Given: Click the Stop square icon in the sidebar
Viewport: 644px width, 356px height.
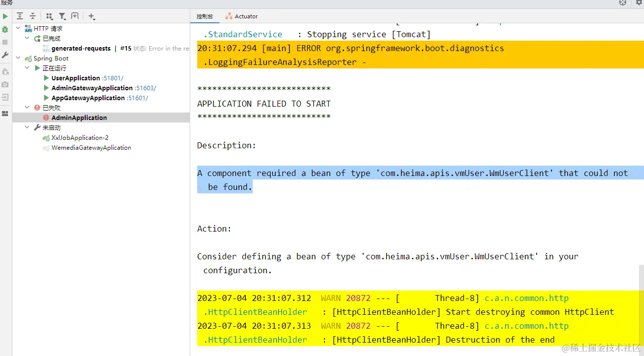Looking at the screenshot, I should pos(5,42).
